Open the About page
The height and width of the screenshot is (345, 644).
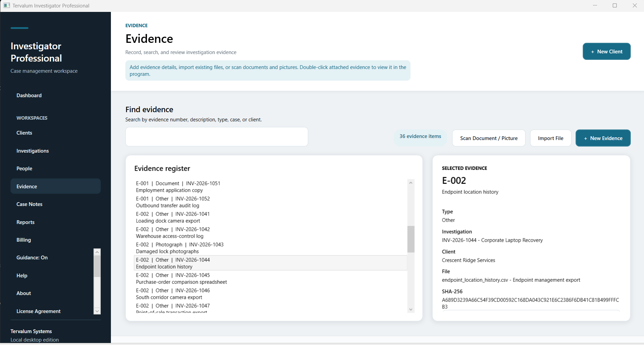pos(52,293)
